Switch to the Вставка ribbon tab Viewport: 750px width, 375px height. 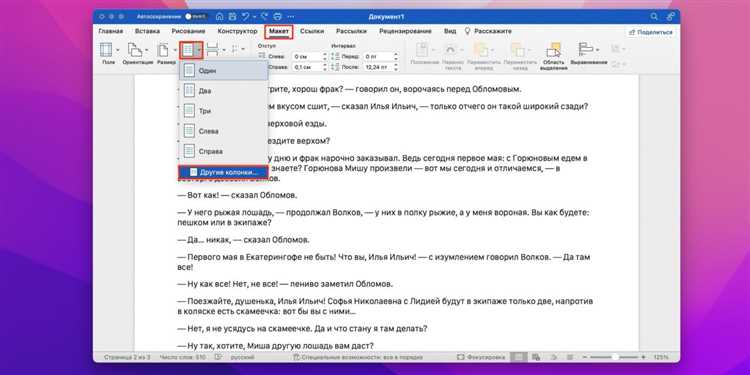147,31
